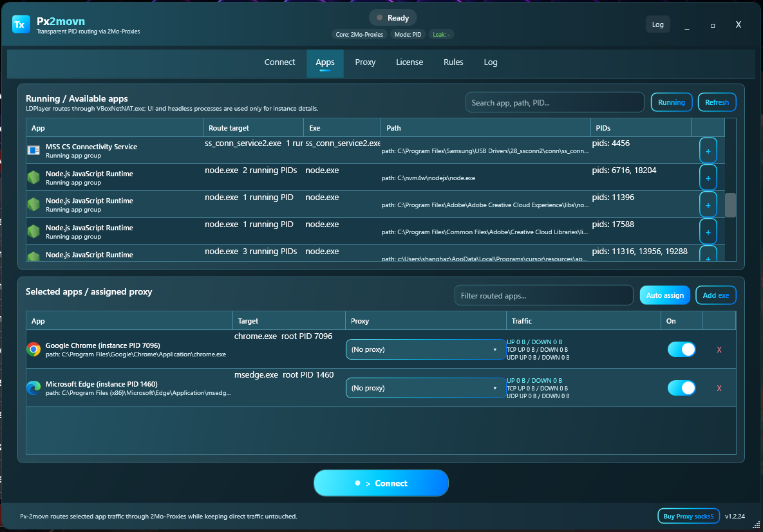Add node.exe pids 6716, 18204 with plus
This screenshot has width=763, height=532.
(708, 178)
